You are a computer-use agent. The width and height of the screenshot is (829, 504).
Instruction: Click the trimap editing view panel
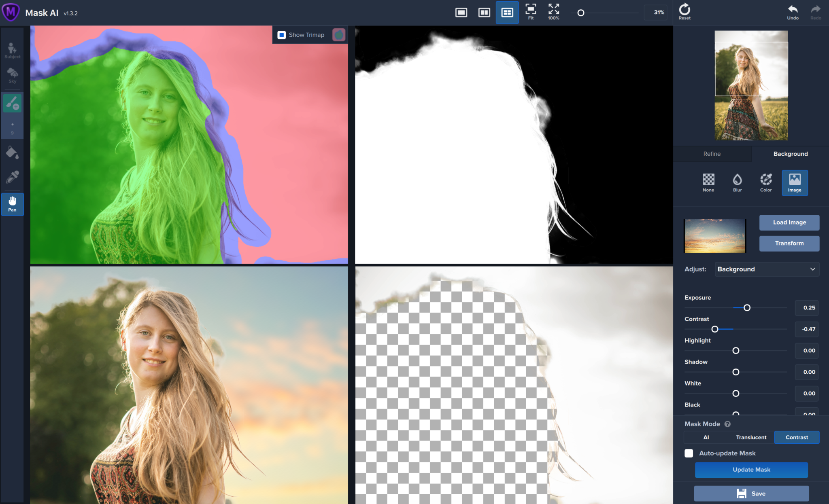tap(189, 145)
